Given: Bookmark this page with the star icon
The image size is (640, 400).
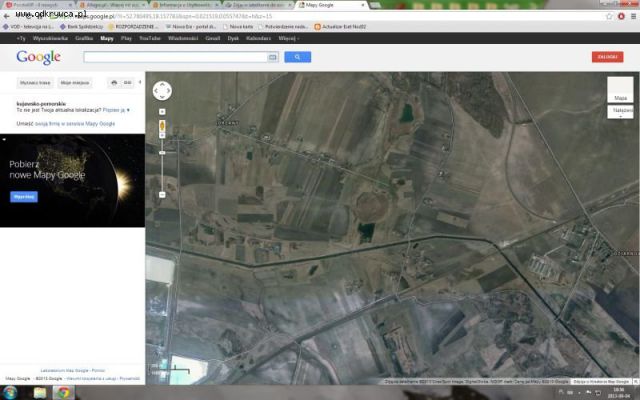Looking at the screenshot, I should [x=609, y=16].
